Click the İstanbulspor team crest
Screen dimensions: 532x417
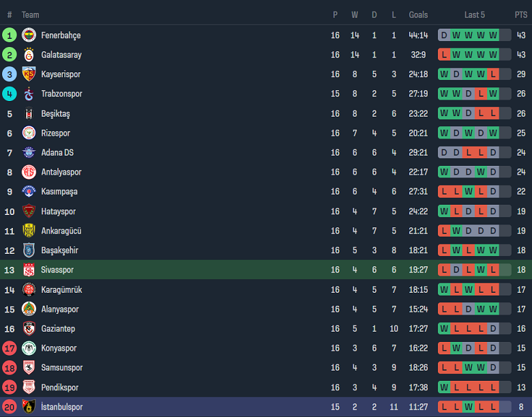(29, 407)
